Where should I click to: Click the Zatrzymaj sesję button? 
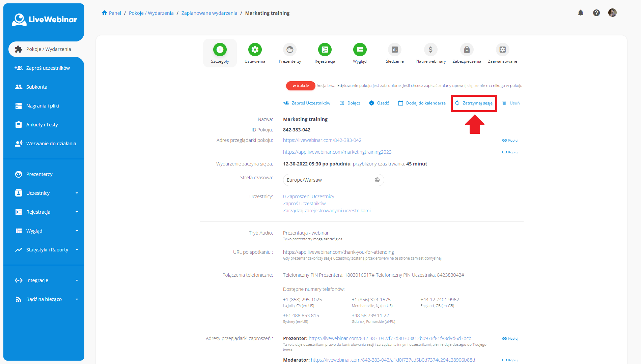tap(474, 103)
